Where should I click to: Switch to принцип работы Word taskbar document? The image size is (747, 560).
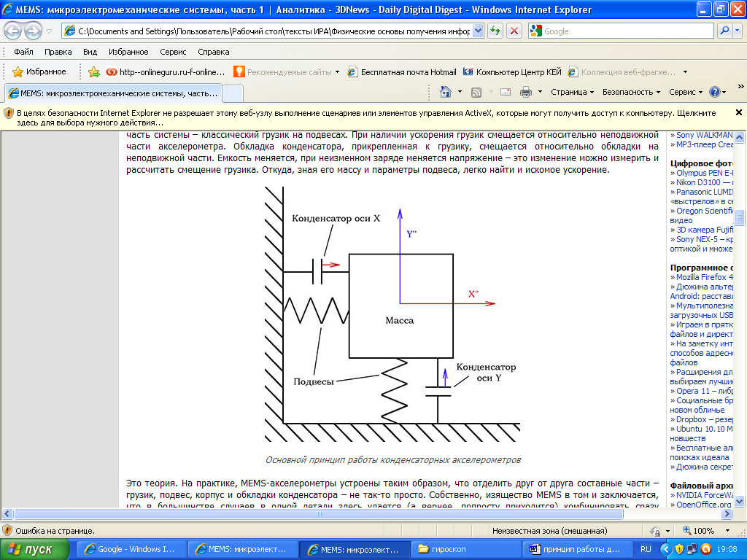click(x=577, y=550)
